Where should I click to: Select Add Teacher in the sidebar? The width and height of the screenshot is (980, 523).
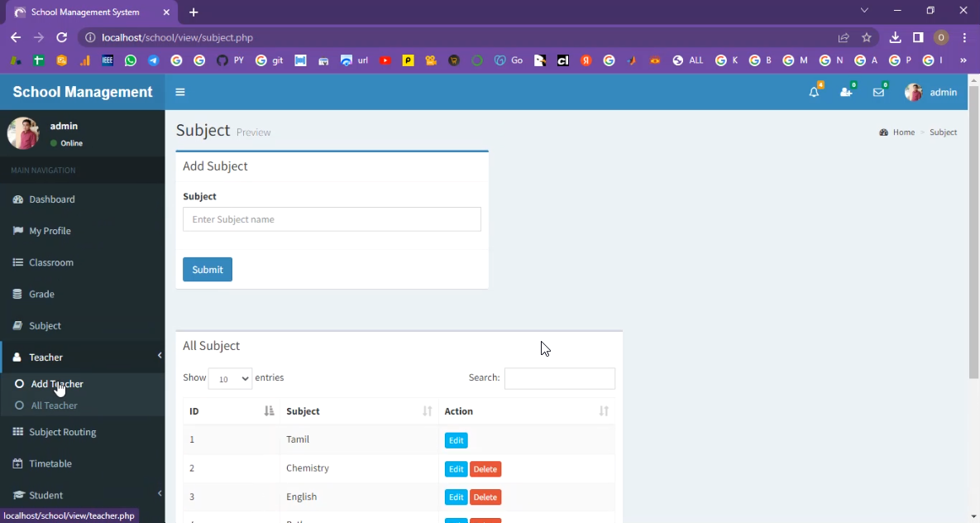(x=57, y=384)
